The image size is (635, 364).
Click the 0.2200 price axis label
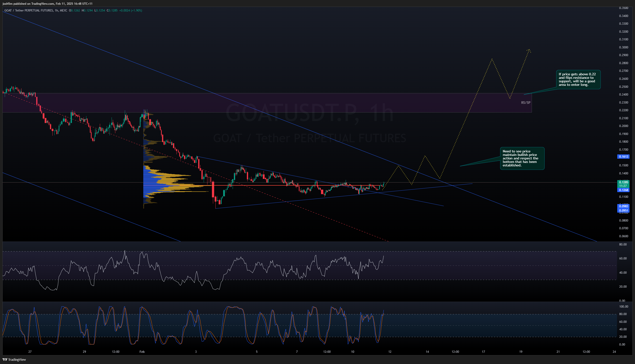pos(624,110)
